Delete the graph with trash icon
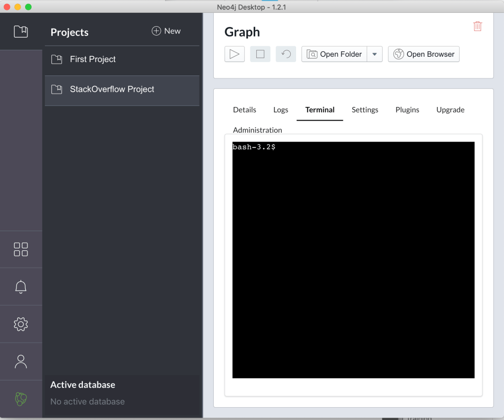 click(477, 27)
